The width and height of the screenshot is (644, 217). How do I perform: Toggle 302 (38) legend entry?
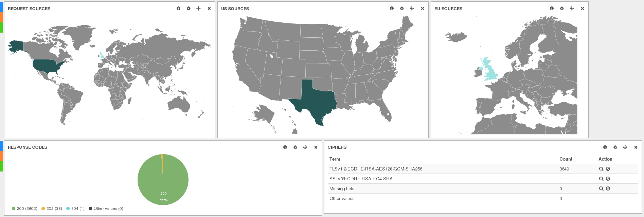coord(52,209)
